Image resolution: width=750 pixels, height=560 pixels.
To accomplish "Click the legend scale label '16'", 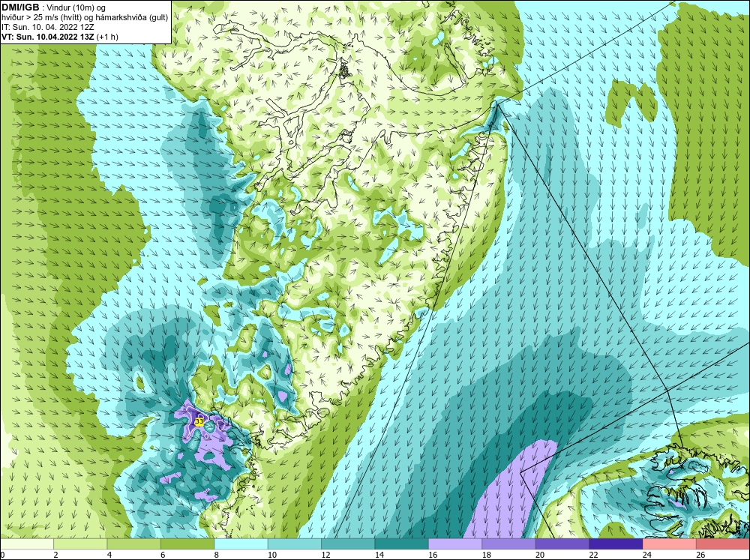I will click(433, 555).
